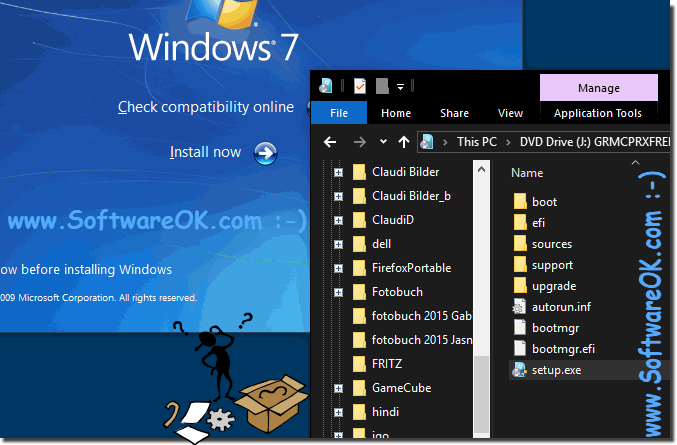Go back with the Back arrow
Viewport: 677px width, 445px height.
[330, 142]
